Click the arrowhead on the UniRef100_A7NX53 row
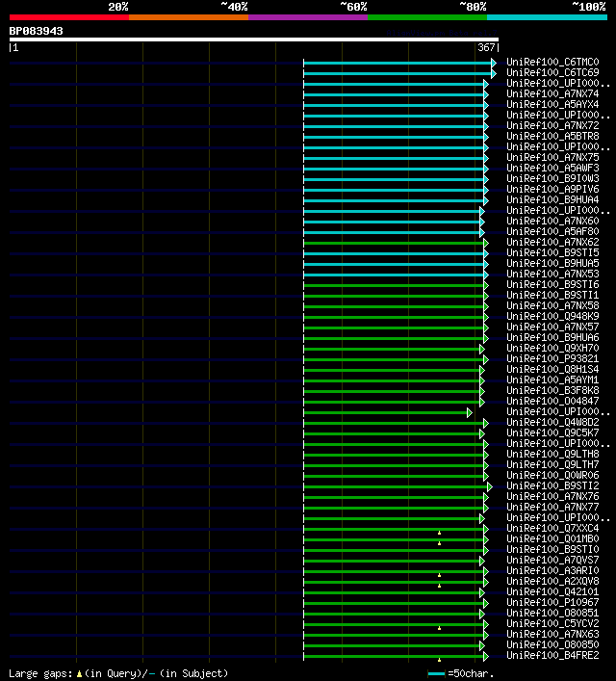The height and width of the screenshot is (681, 616). pos(486,275)
